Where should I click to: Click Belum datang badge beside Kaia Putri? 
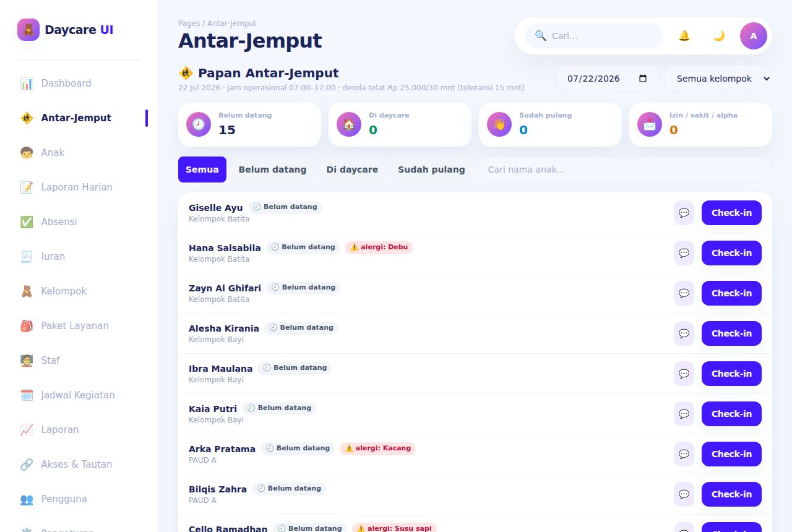coord(279,408)
